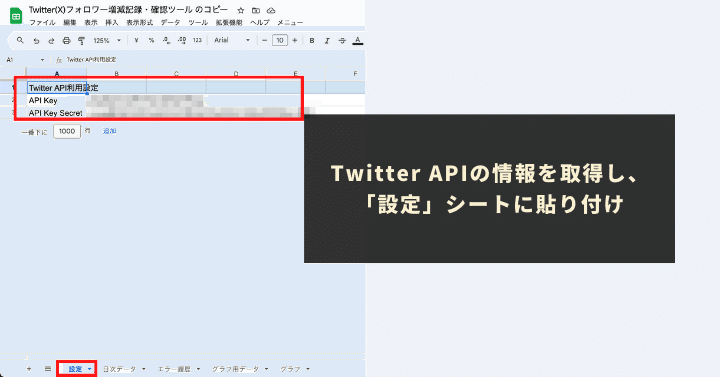Open the 挿入 menu

[x=112, y=22]
